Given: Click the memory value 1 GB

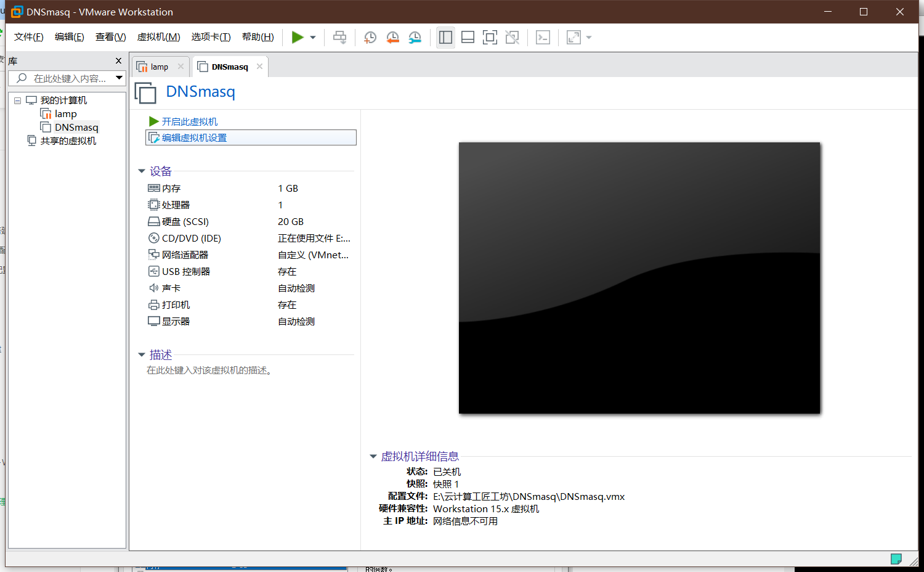Looking at the screenshot, I should click(x=288, y=188).
